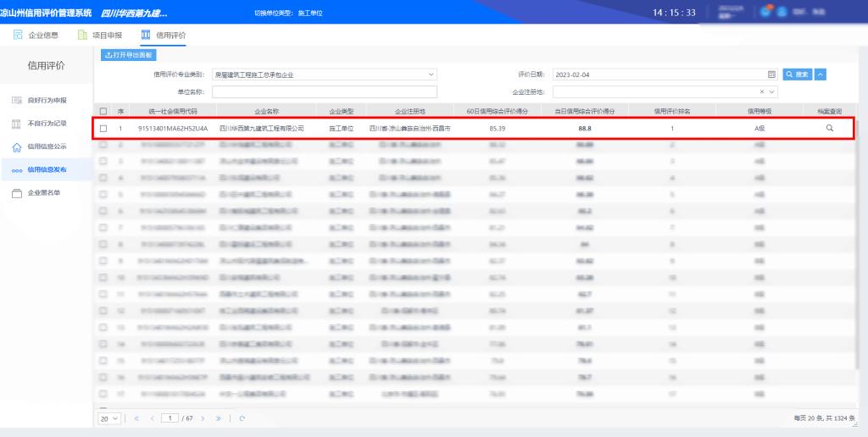Click the 当日信用综合评价得分 column header
This screenshot has height=437, width=868.
coord(585,111)
